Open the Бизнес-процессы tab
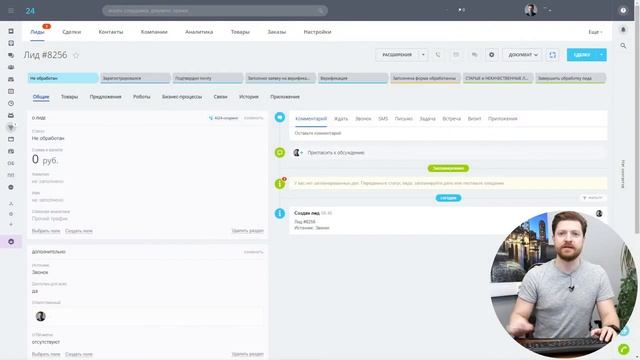Screen dimensions: 640x360 click(x=182, y=97)
